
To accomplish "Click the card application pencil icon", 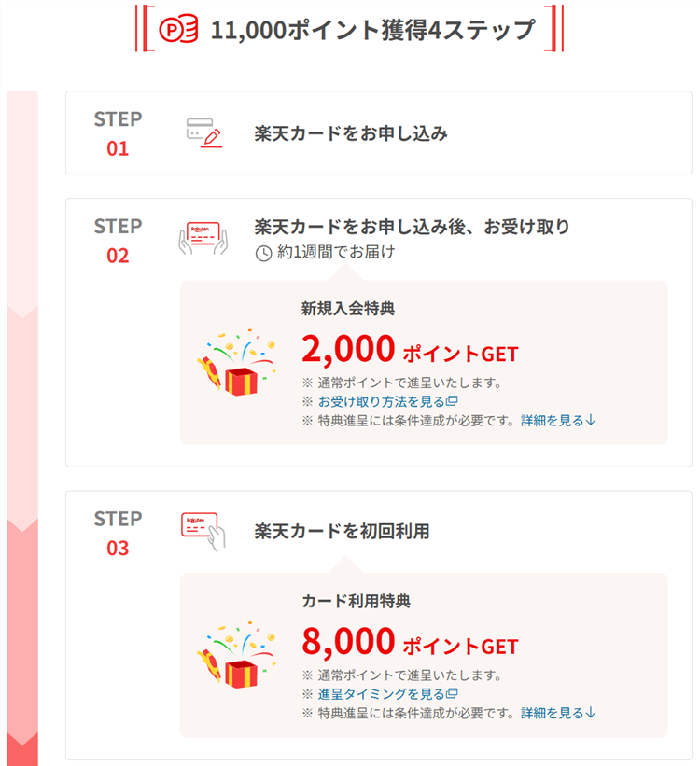I will (203, 133).
